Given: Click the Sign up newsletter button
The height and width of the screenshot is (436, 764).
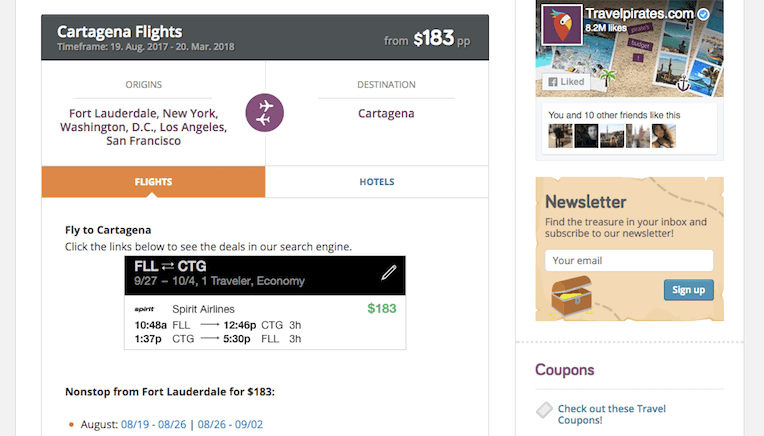Looking at the screenshot, I should [x=688, y=290].
